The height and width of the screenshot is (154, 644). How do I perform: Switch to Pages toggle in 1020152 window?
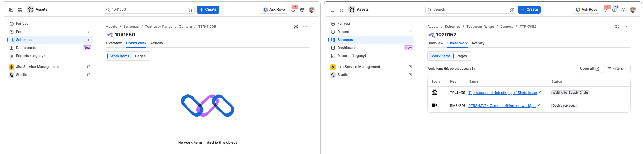tap(462, 56)
